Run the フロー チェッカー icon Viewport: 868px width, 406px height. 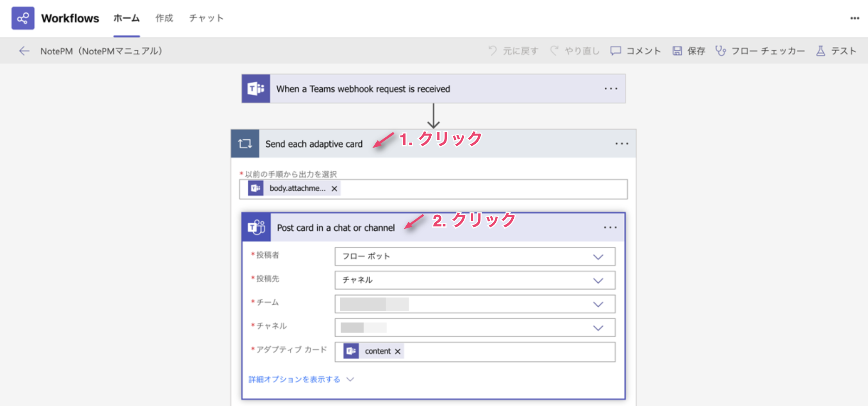pos(721,50)
